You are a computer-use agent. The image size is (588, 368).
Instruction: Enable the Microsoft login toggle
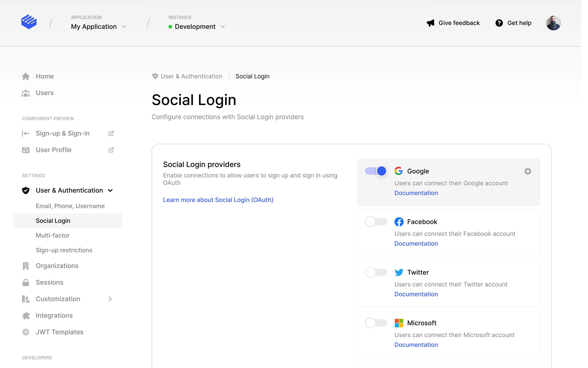point(376,323)
